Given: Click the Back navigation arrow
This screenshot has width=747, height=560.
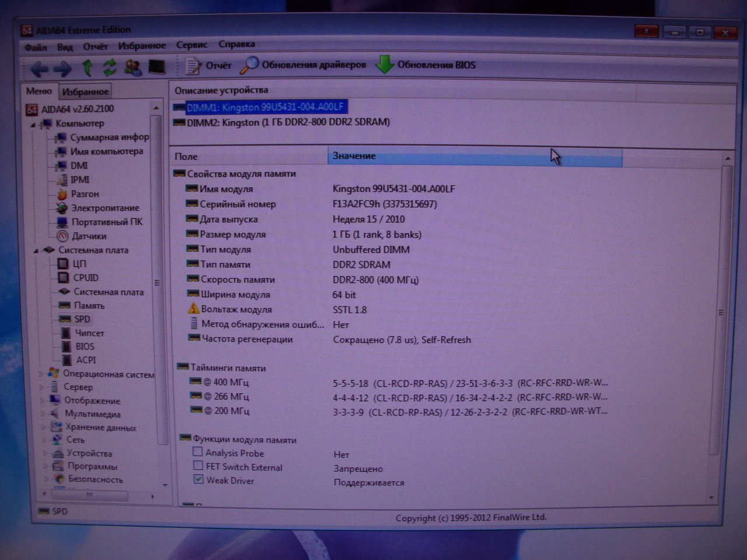Looking at the screenshot, I should pos(39,69).
